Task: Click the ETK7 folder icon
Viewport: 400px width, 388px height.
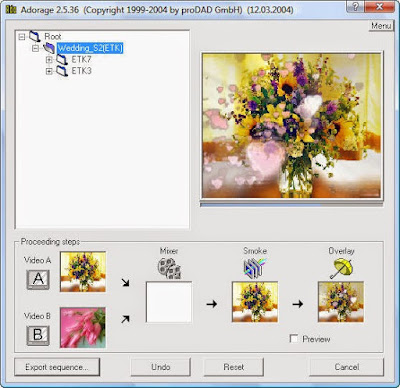Action: click(62, 60)
